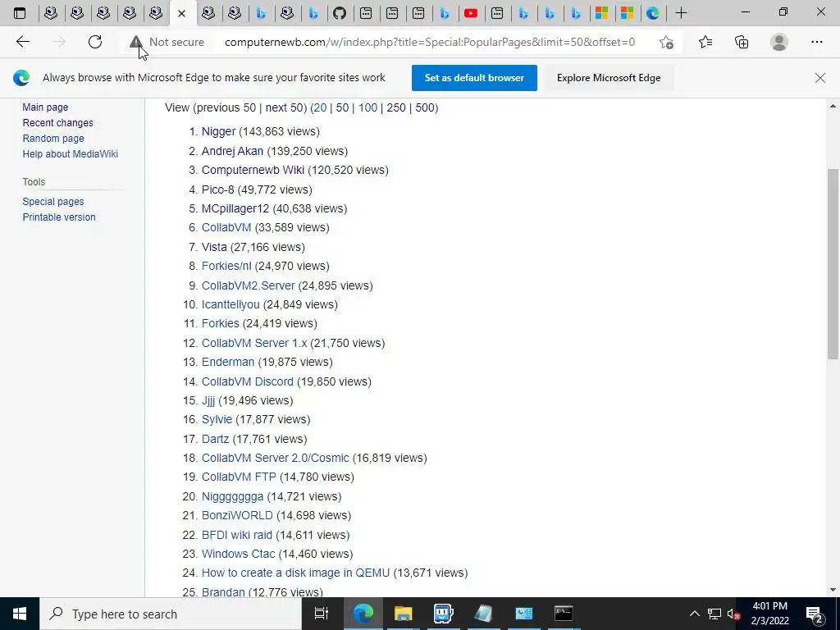
Task: Open Command Prompt taskbar icon
Action: click(564, 614)
